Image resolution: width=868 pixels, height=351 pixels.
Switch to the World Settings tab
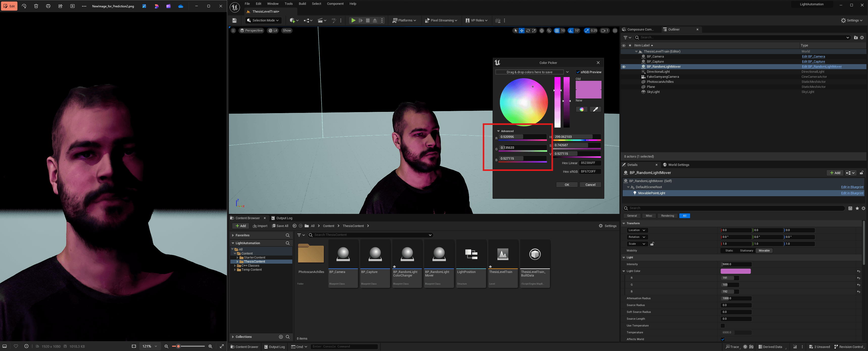[678, 165]
